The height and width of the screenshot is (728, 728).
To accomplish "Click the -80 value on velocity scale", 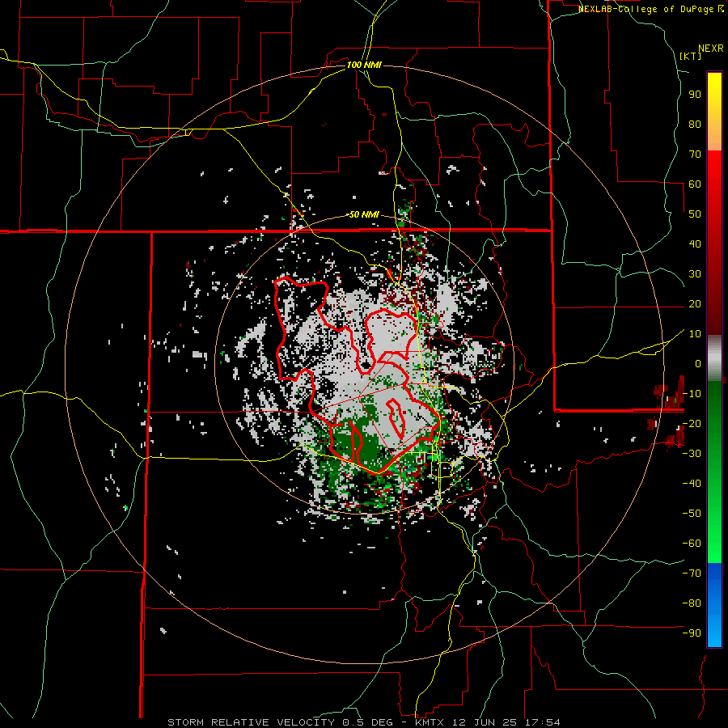I will pos(692,603).
